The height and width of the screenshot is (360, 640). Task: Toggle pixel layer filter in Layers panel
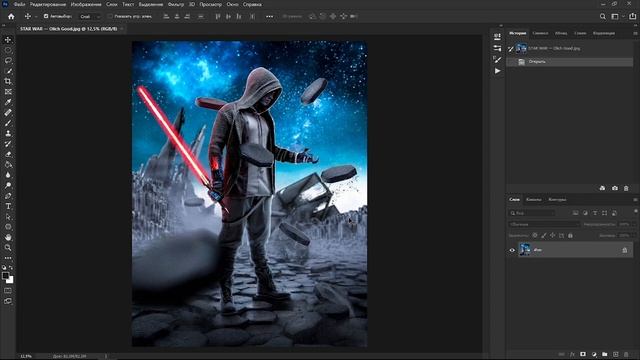(576, 213)
